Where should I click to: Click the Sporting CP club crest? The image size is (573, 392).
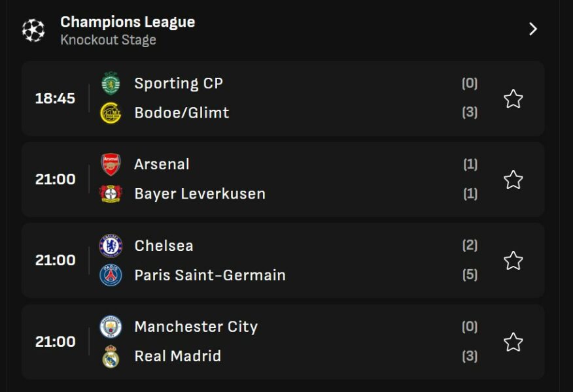coord(111,84)
